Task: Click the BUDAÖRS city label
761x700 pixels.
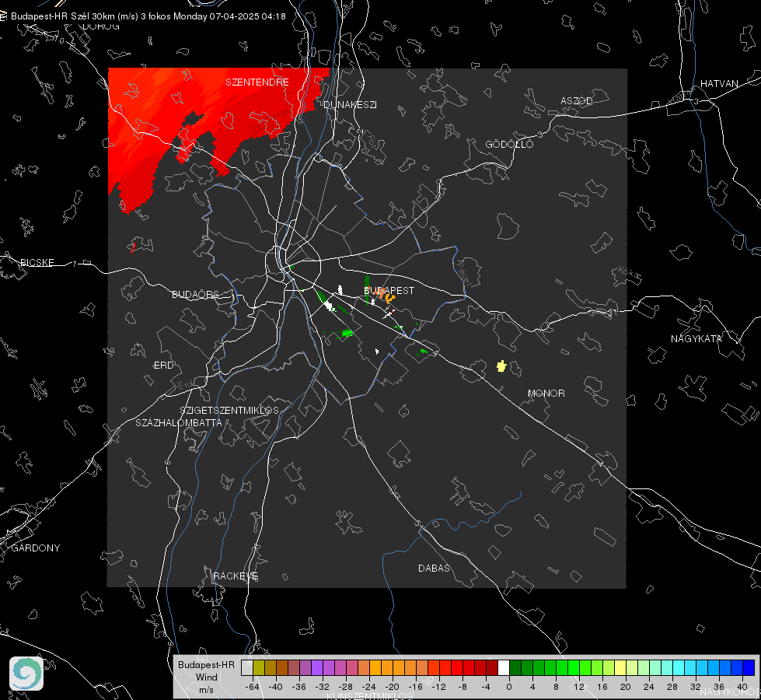Action: pyautogui.click(x=196, y=294)
